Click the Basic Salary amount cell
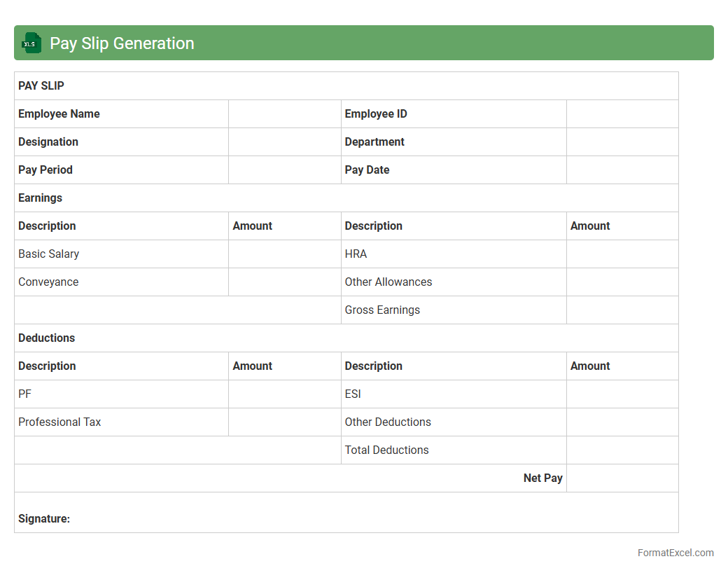The width and height of the screenshot is (728, 573). coord(284,254)
